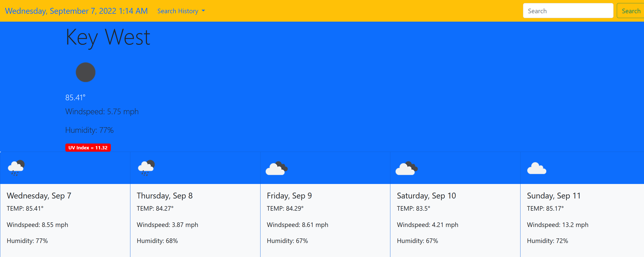Screen dimensions: 644x257
Task: Click the dark moon icon under Key West
Action: coord(86,72)
